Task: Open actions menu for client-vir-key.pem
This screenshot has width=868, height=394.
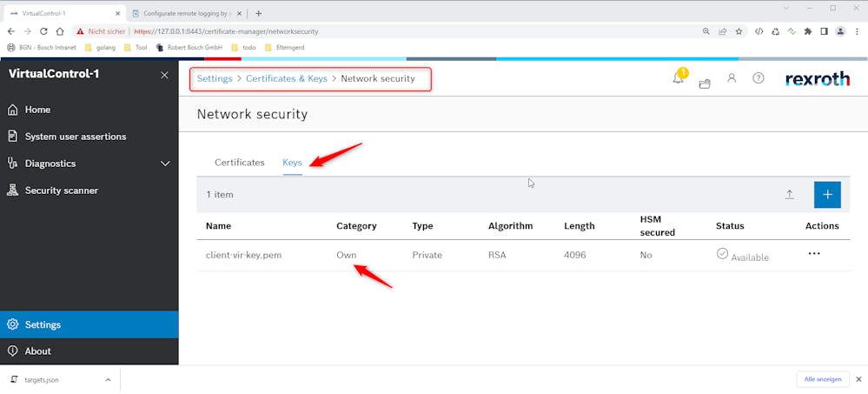Action: pos(814,253)
